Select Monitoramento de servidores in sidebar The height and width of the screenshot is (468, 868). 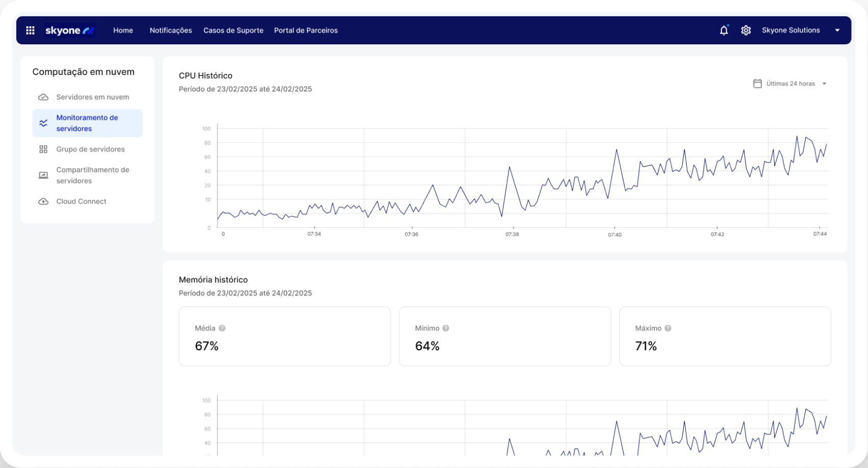(87, 123)
